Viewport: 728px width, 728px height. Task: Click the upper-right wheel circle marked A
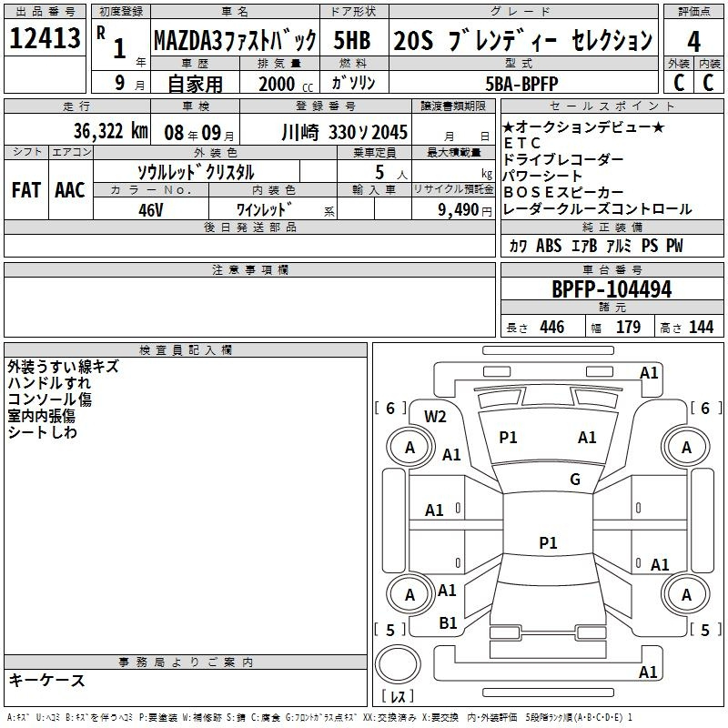click(x=686, y=447)
